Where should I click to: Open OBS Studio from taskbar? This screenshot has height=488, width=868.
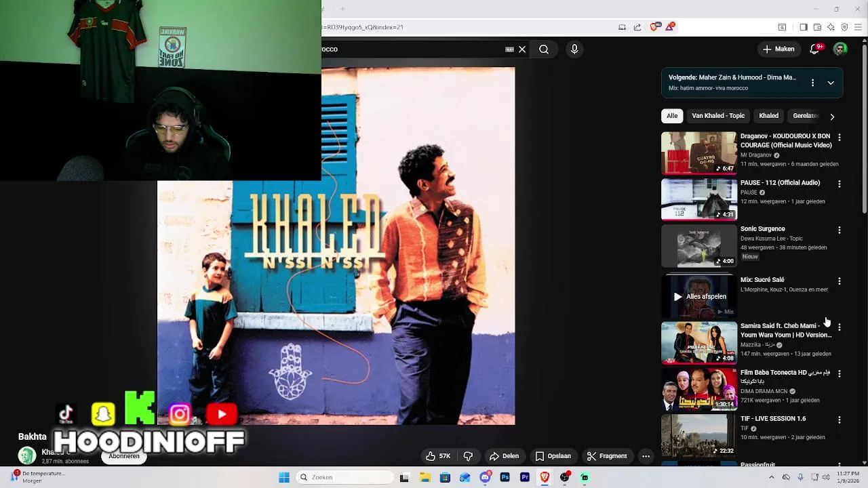coord(565,477)
